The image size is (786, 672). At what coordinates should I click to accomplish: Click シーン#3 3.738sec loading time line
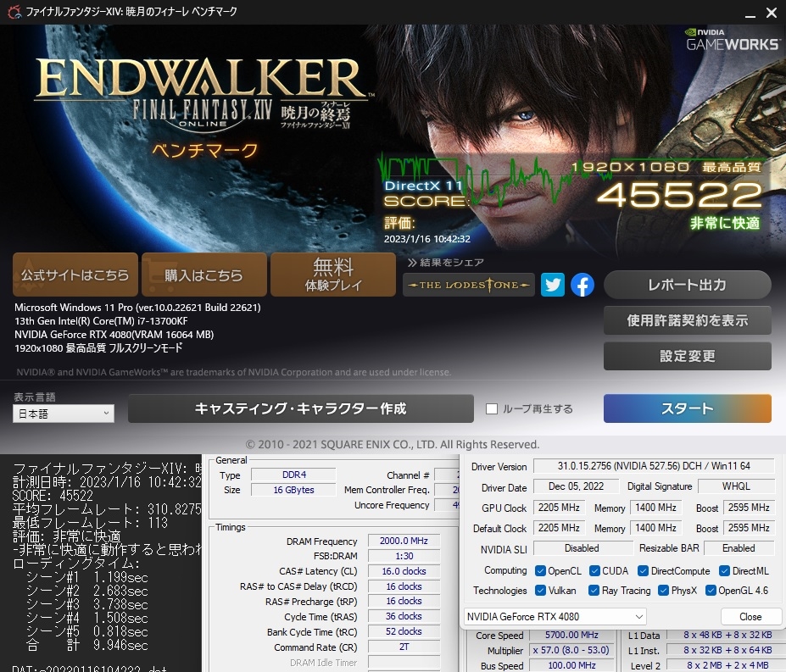pyautogui.click(x=87, y=604)
